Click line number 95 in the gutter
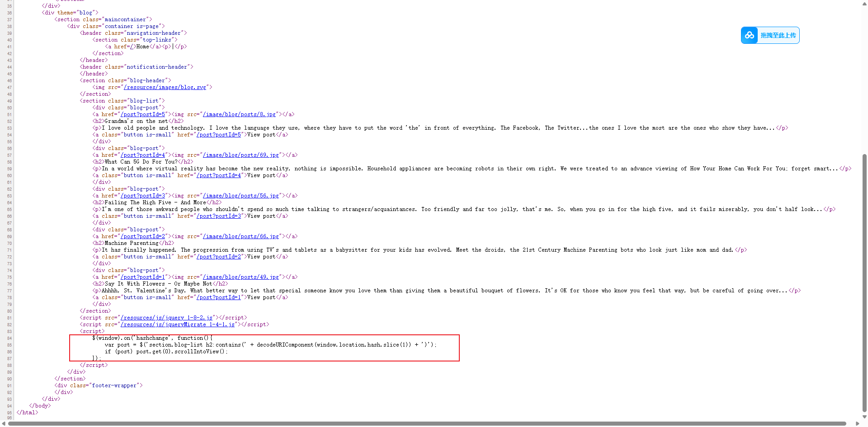Viewport: 868px width, 427px height. (x=9, y=413)
